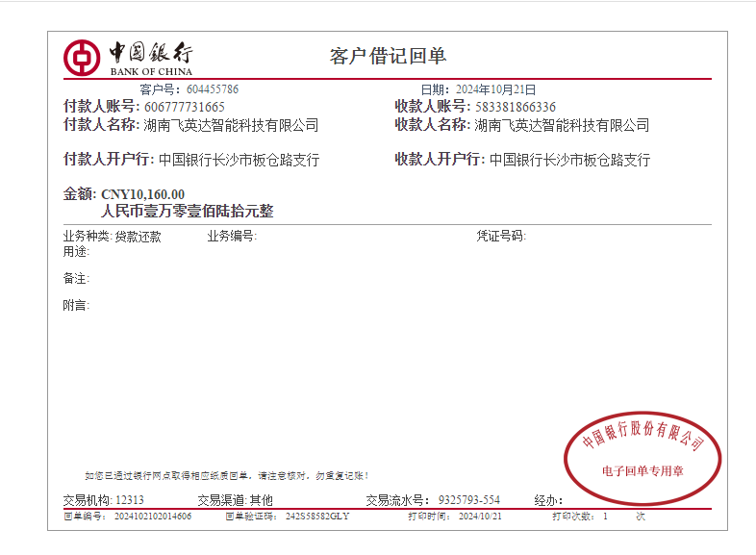Select transaction serial number 9325793-554
This screenshot has height=555, width=756.
[469, 500]
